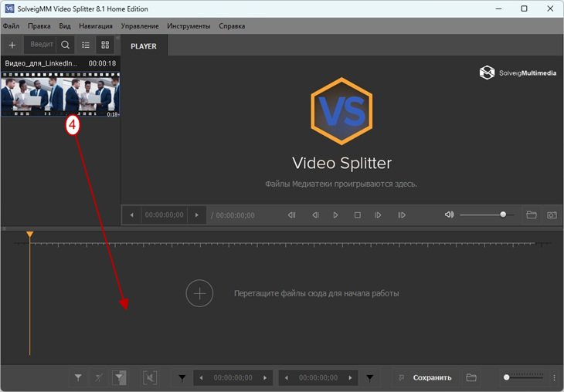The image size is (564, 392).
Task: Stop video playback
Action: [357, 215]
